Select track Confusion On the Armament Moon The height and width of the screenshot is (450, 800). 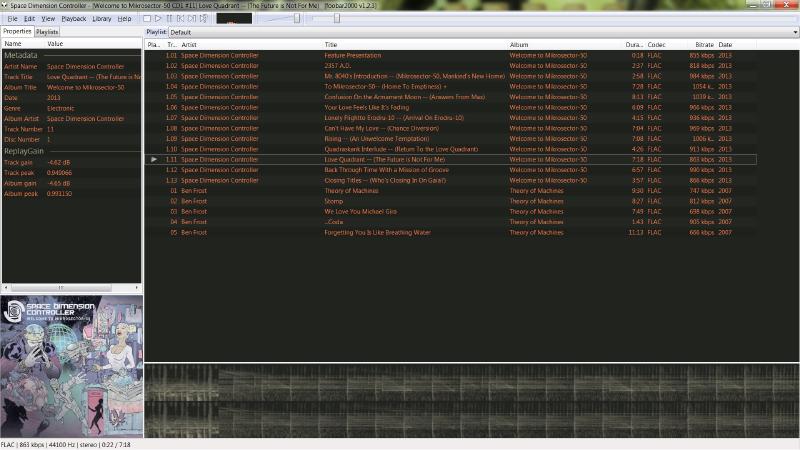click(x=451, y=97)
